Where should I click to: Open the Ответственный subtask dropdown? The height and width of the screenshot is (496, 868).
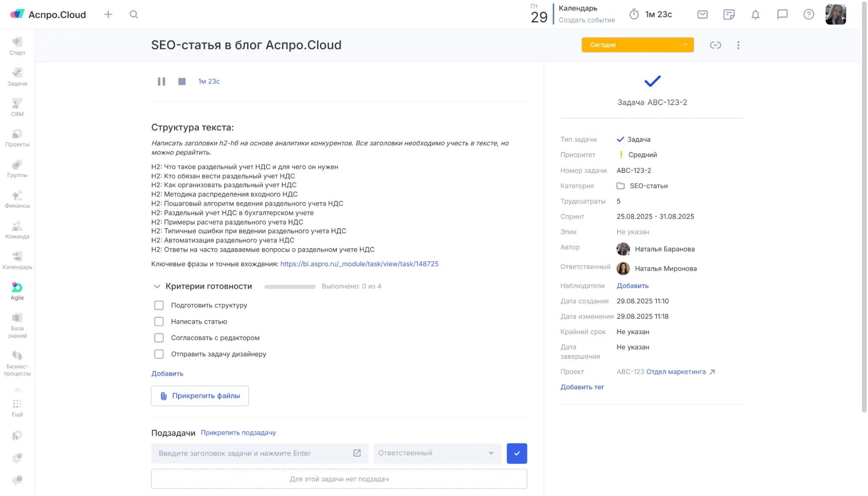click(437, 453)
